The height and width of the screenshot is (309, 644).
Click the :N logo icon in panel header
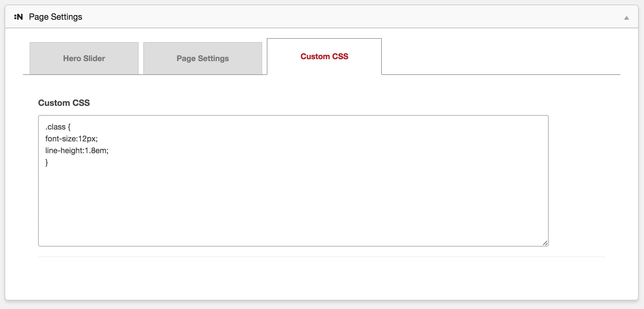pos(18,17)
